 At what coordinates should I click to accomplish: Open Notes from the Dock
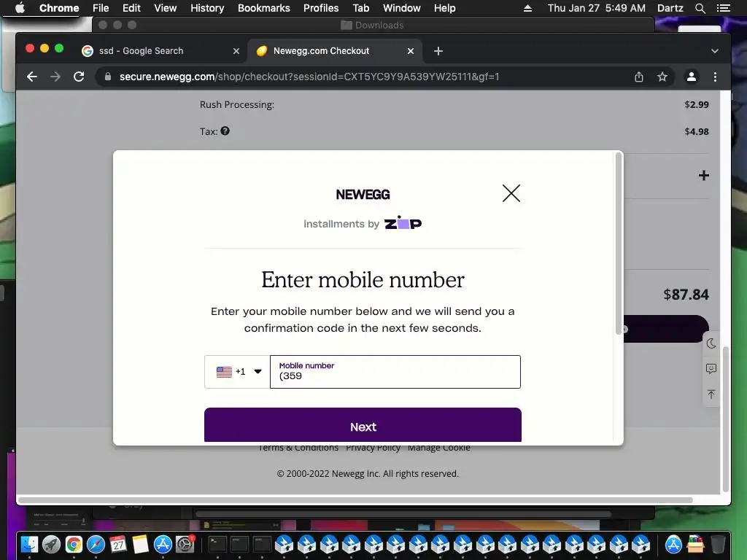coord(141,544)
